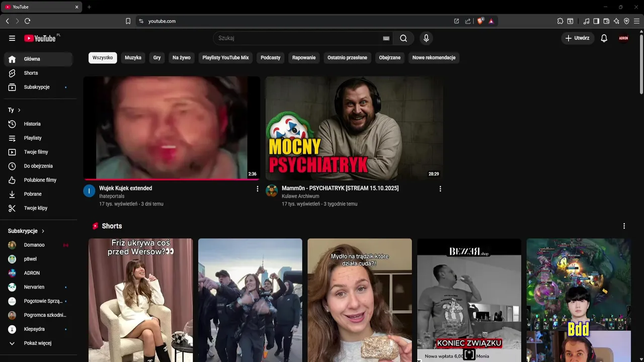644x362 pixels.
Task: Open the browser main menu icon
Action: click(637, 21)
